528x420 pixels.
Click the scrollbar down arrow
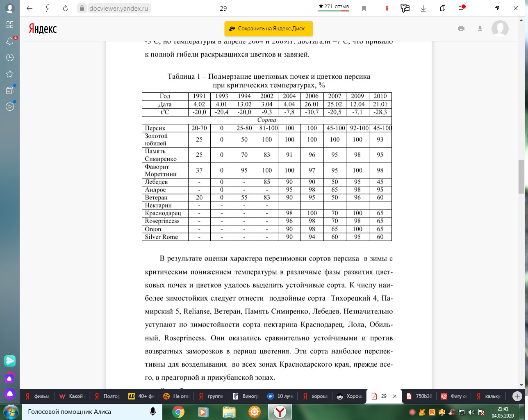tap(521, 385)
